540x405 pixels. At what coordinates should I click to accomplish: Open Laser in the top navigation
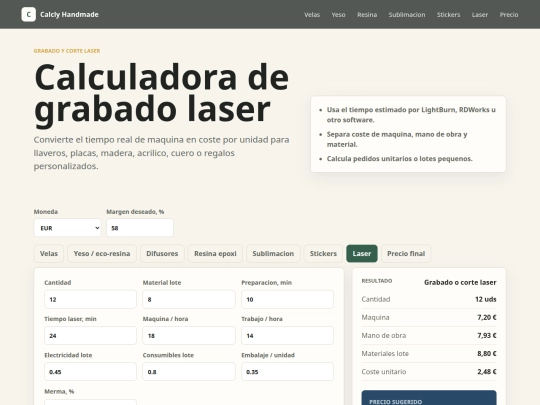(480, 15)
